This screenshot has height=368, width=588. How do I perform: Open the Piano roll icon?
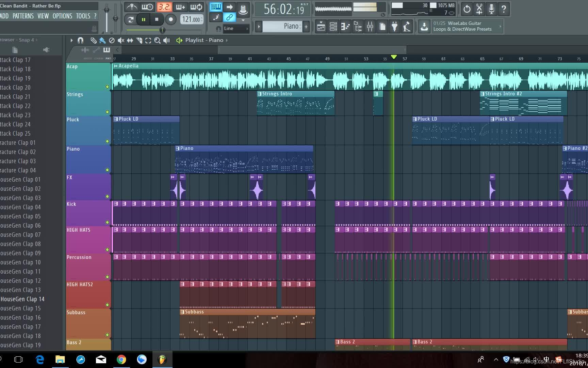click(x=345, y=26)
